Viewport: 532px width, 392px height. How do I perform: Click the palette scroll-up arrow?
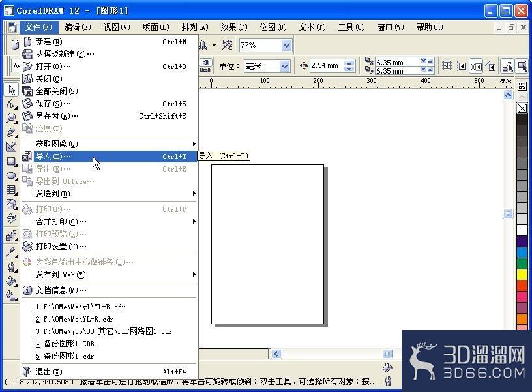pyautogui.click(x=522, y=97)
